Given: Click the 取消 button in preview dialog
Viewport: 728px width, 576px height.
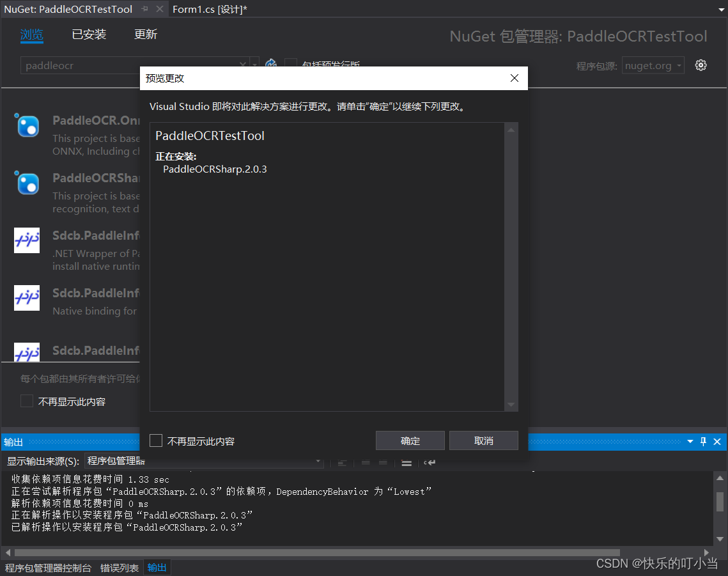Looking at the screenshot, I should pos(484,440).
